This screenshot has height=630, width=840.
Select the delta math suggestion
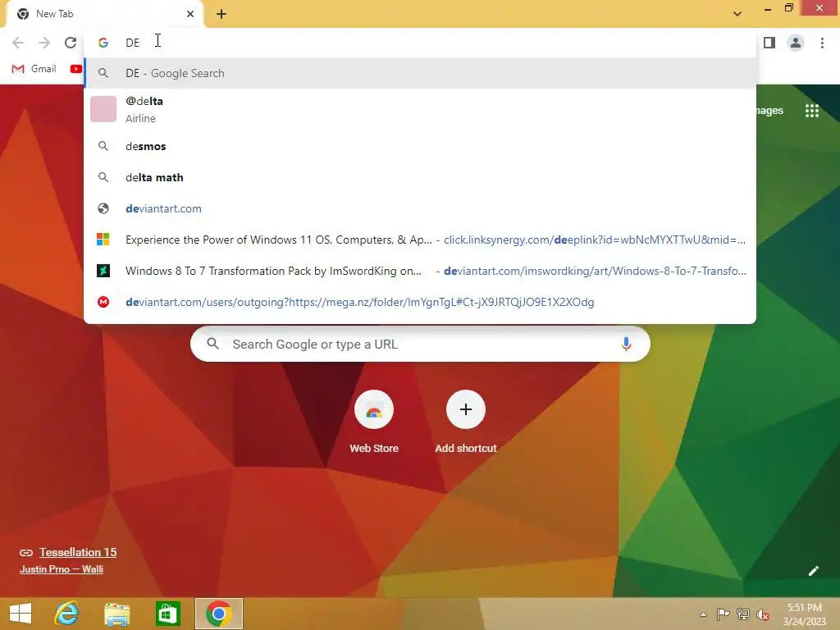[420, 177]
